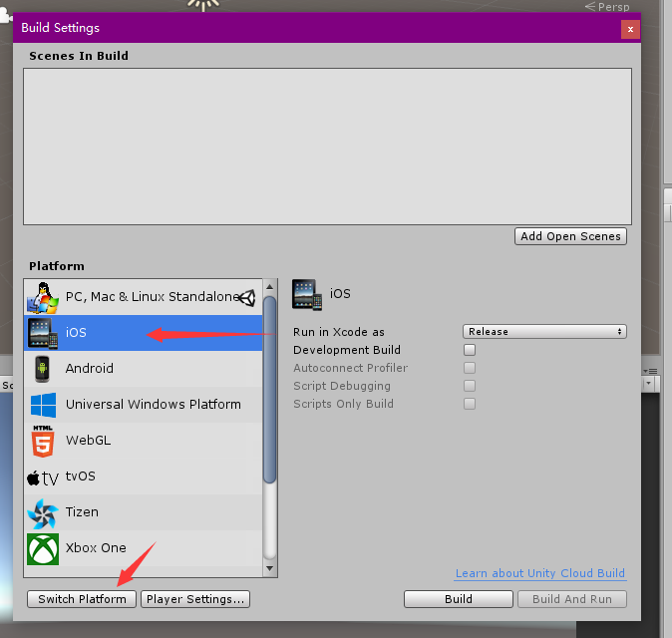The width and height of the screenshot is (672, 638).
Task: Select the Android robot icon
Action: (x=43, y=368)
